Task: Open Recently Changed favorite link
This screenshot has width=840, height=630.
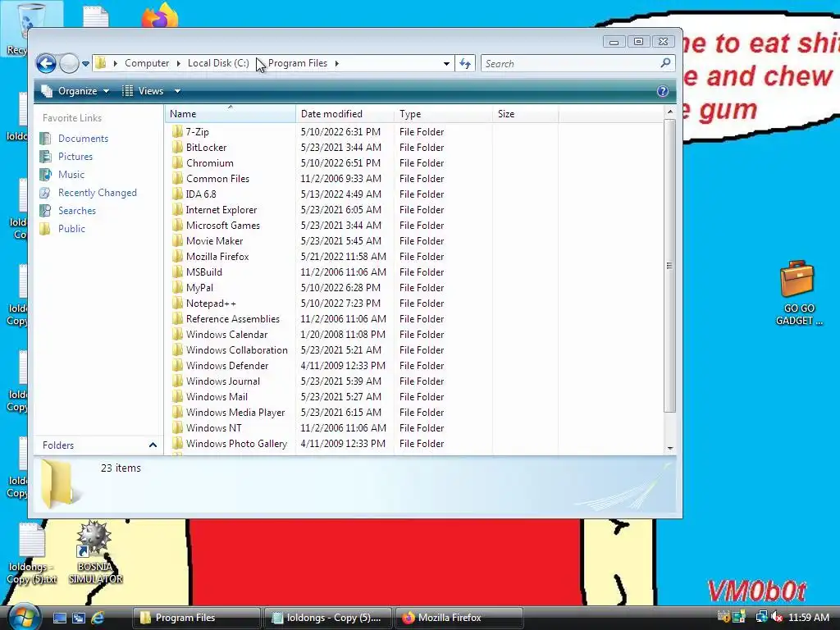Action: pyautogui.click(x=98, y=193)
